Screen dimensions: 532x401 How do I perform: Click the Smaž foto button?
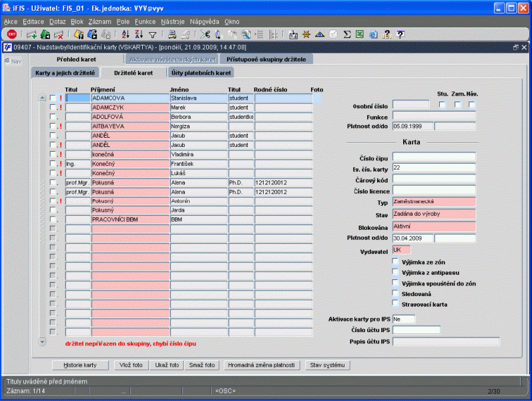point(202,366)
